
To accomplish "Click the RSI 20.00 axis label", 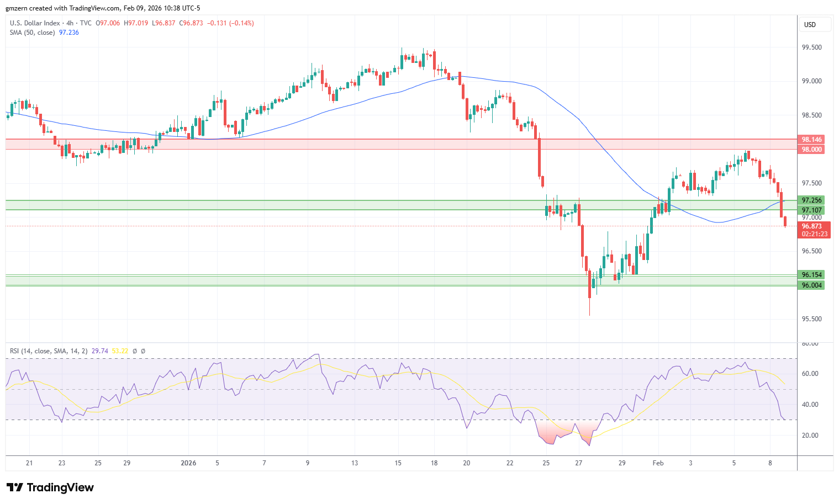I will (x=810, y=436).
